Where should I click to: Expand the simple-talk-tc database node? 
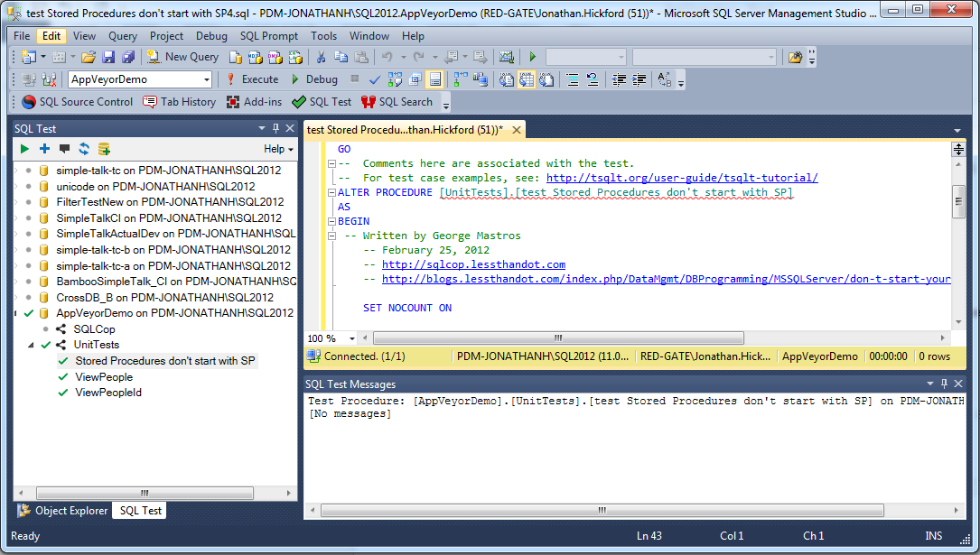pos(17,170)
